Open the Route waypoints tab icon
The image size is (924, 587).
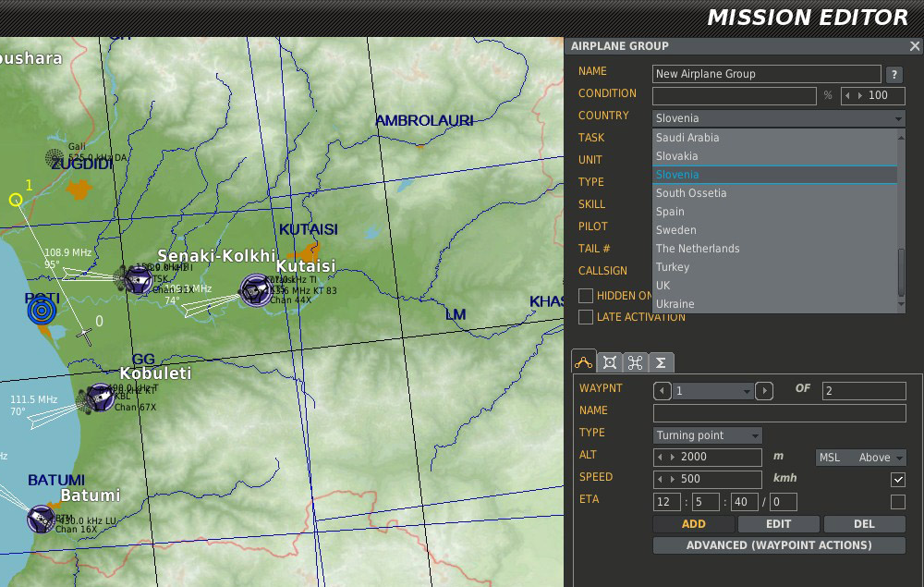(x=584, y=362)
